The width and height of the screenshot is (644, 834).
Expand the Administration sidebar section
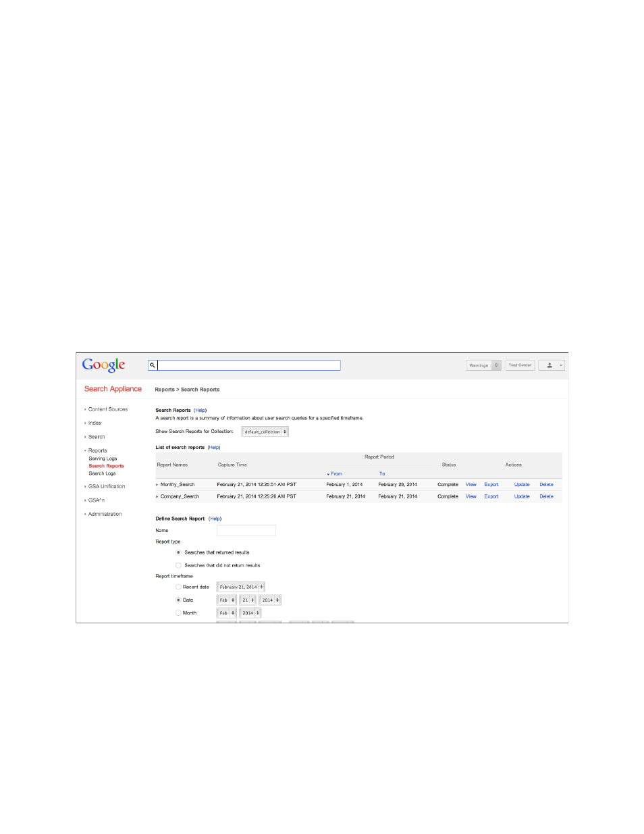click(x=105, y=515)
